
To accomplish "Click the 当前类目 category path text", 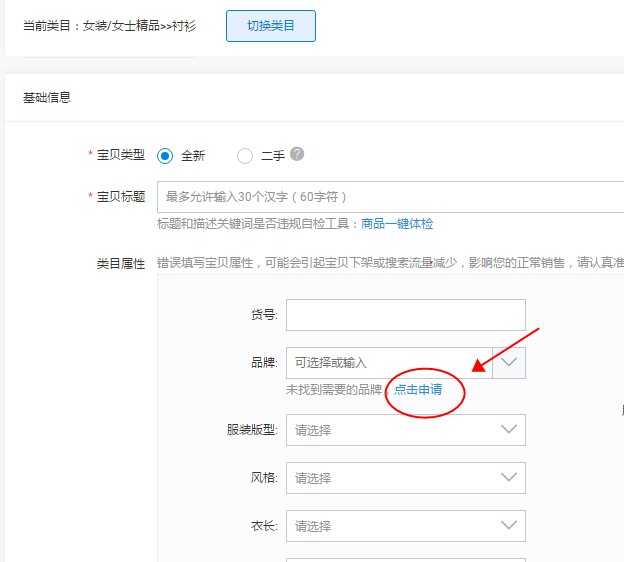I will [x=109, y=26].
